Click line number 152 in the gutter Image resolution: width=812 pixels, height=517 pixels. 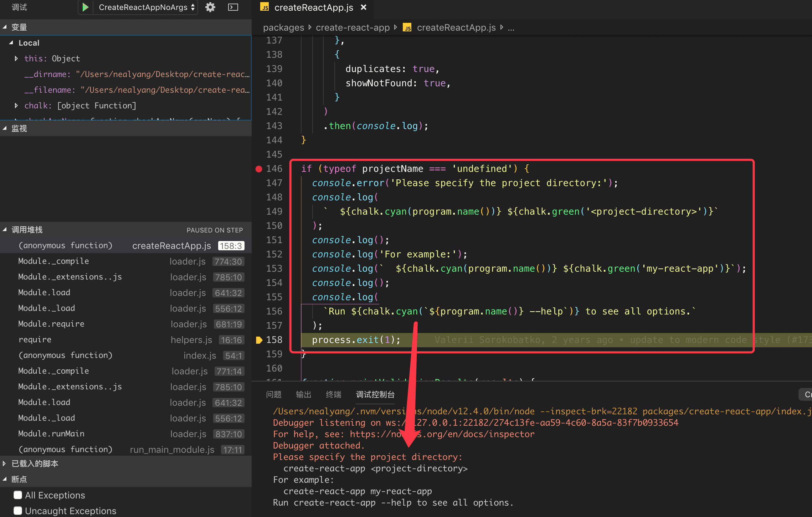(274, 254)
